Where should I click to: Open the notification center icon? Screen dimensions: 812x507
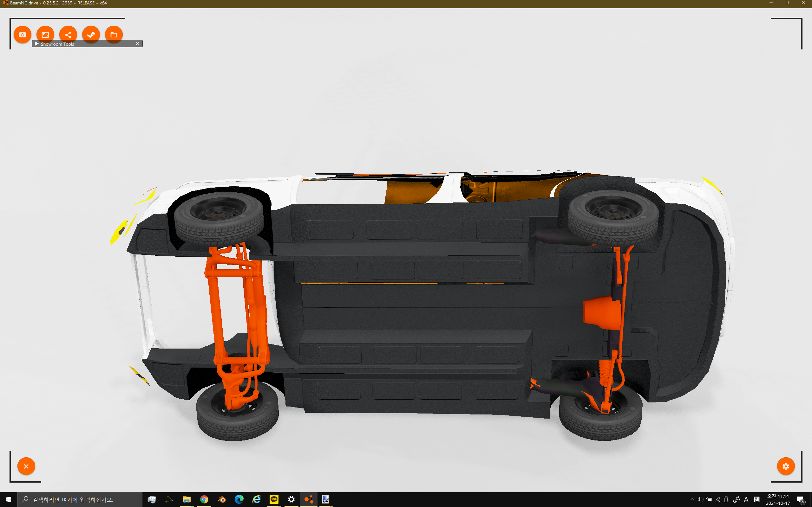pyautogui.click(x=801, y=500)
